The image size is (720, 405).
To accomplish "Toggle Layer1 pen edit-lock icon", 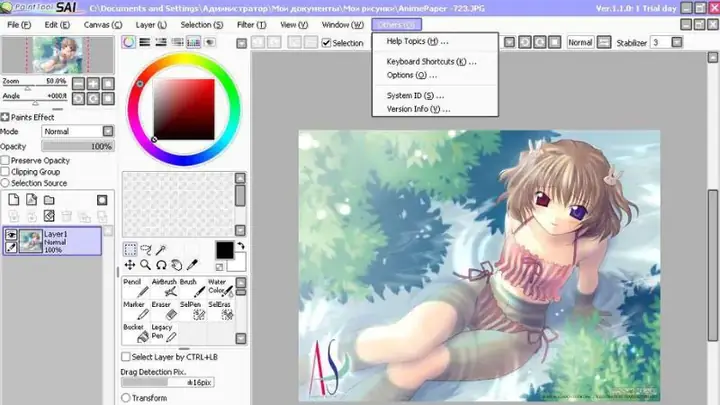I will pyautogui.click(x=11, y=247).
